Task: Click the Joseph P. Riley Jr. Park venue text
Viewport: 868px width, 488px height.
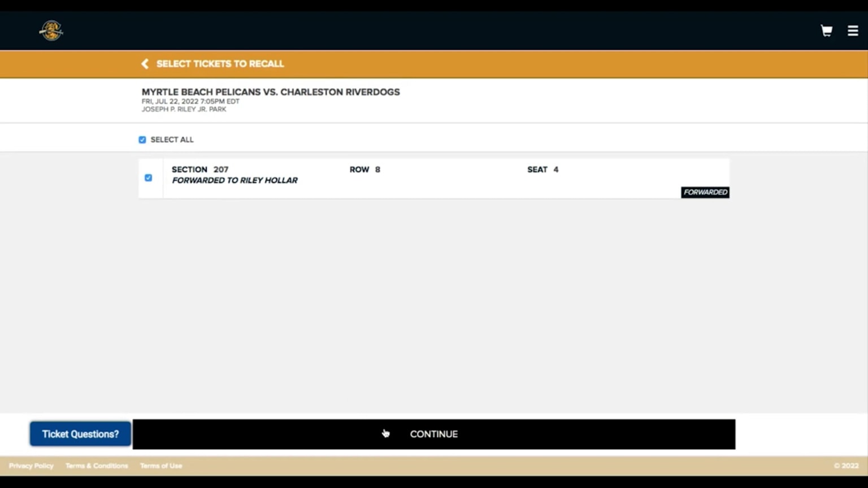Action: point(184,110)
